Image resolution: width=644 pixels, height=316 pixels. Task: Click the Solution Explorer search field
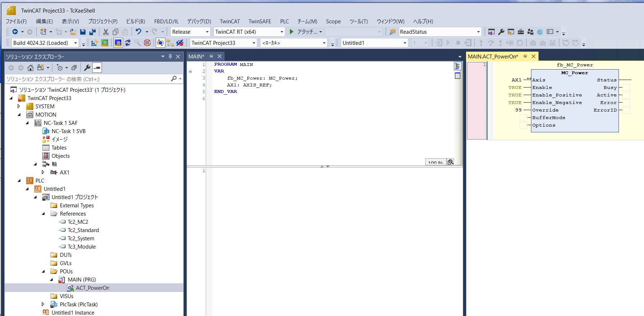click(x=88, y=79)
